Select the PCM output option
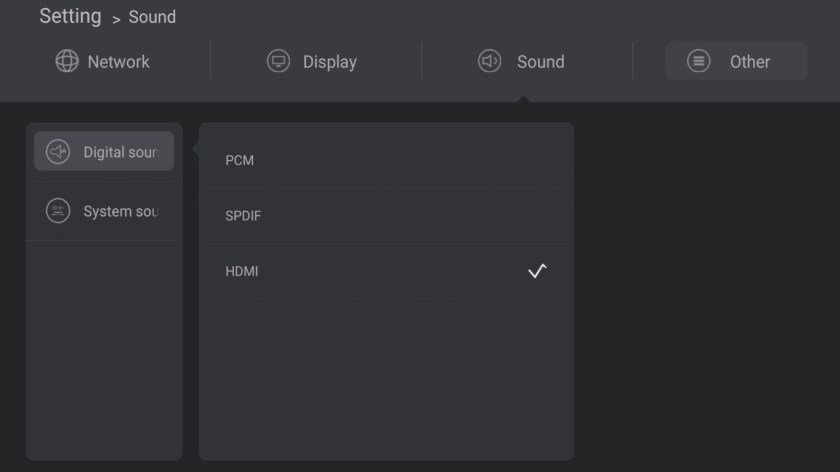 [x=386, y=160]
